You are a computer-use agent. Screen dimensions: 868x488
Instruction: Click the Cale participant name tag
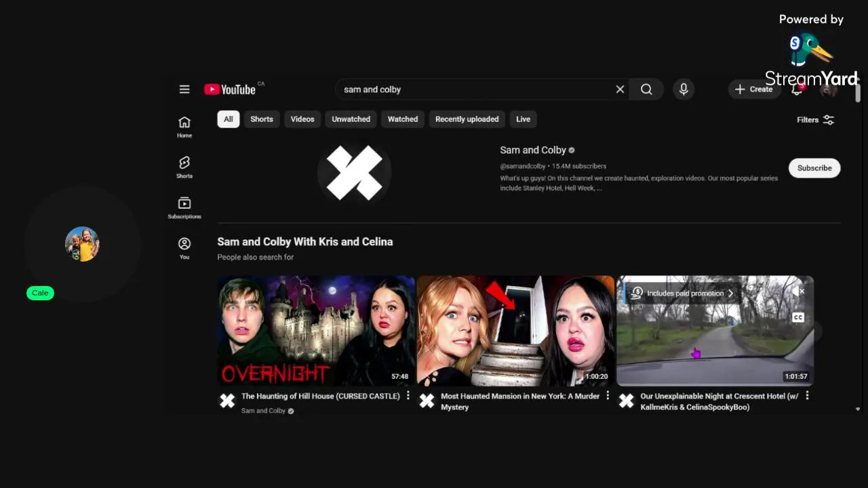click(40, 293)
